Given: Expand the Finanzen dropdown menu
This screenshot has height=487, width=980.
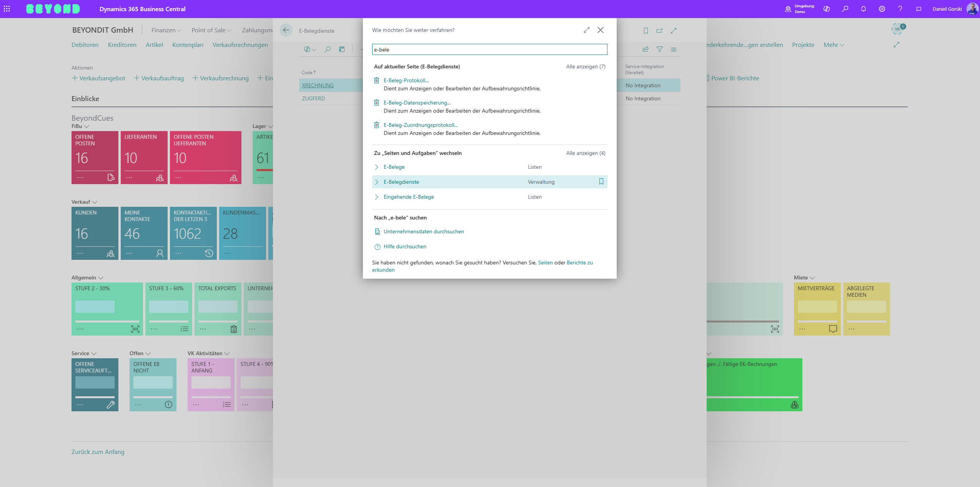Looking at the screenshot, I should [166, 30].
